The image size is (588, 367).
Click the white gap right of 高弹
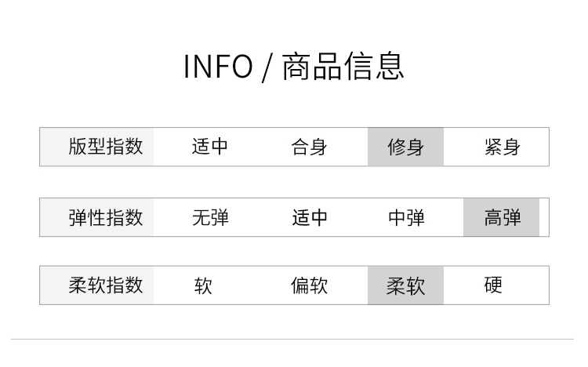click(x=544, y=217)
